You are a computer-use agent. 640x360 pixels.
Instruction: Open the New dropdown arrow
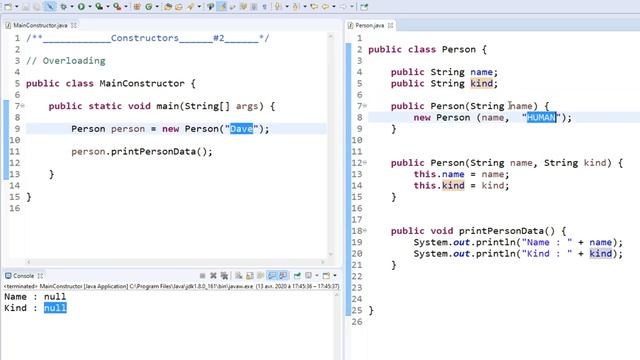pos(17,7)
